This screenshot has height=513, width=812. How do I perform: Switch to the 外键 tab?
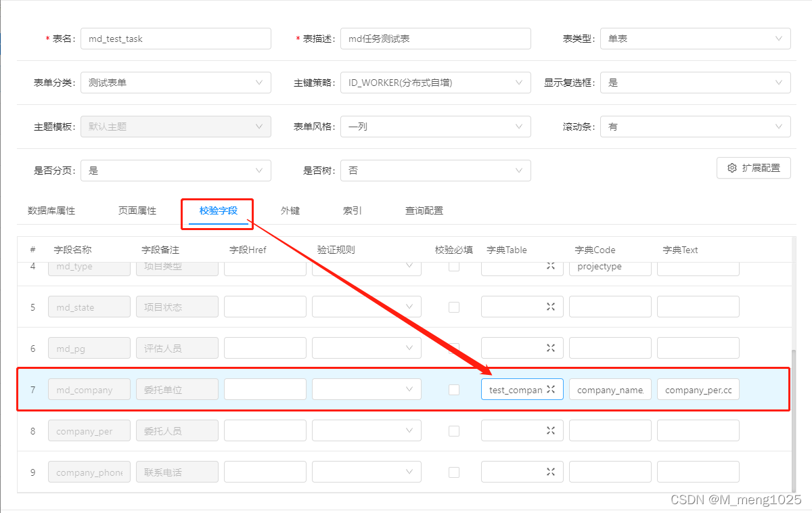tap(290, 210)
